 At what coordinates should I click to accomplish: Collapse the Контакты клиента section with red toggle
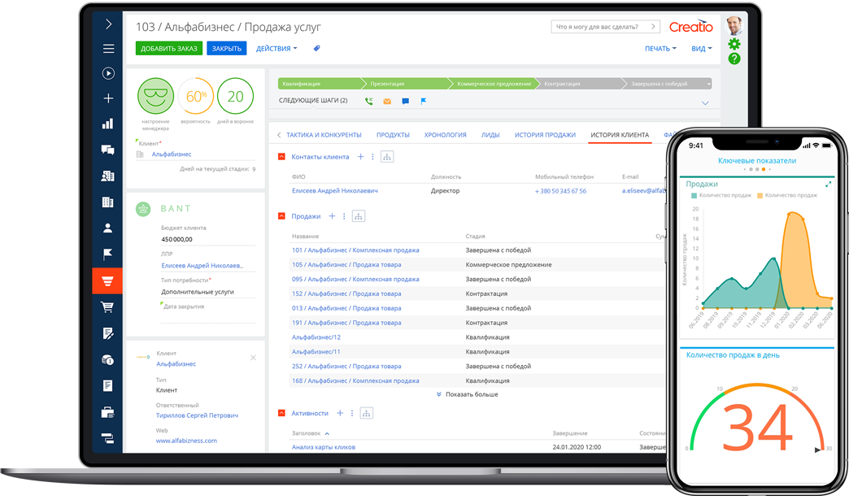(282, 157)
